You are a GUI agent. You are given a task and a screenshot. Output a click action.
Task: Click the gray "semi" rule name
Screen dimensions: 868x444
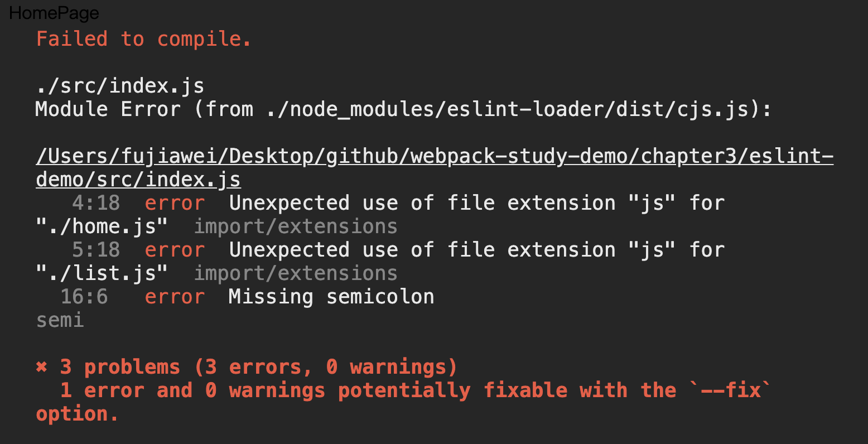(60, 320)
